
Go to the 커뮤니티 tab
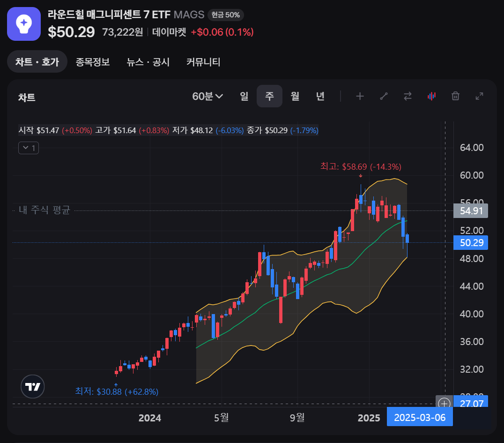(x=203, y=62)
